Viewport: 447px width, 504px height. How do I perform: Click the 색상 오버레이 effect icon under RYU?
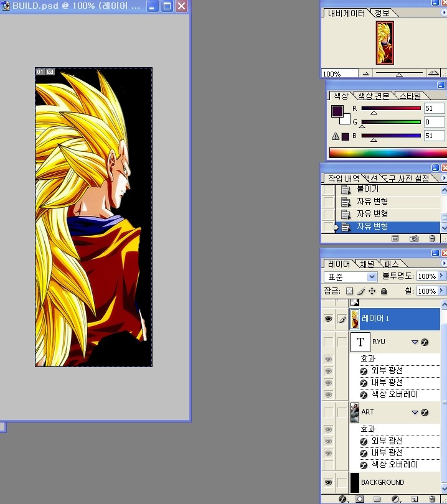pos(364,394)
